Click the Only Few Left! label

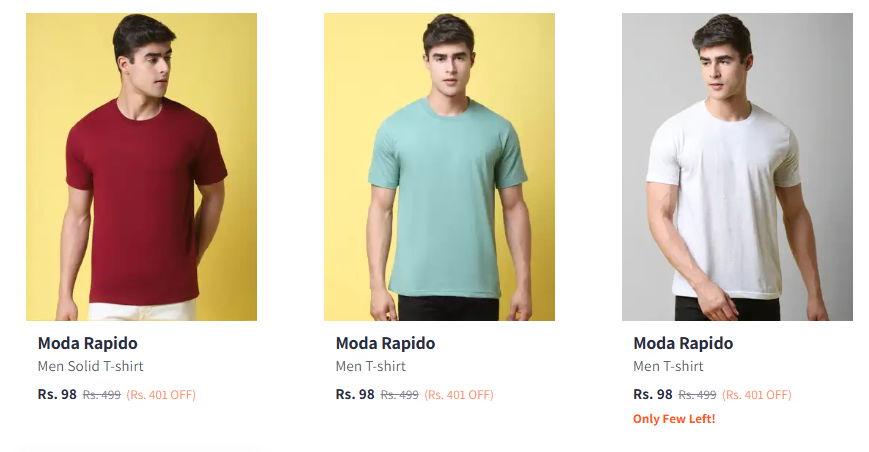coord(674,419)
